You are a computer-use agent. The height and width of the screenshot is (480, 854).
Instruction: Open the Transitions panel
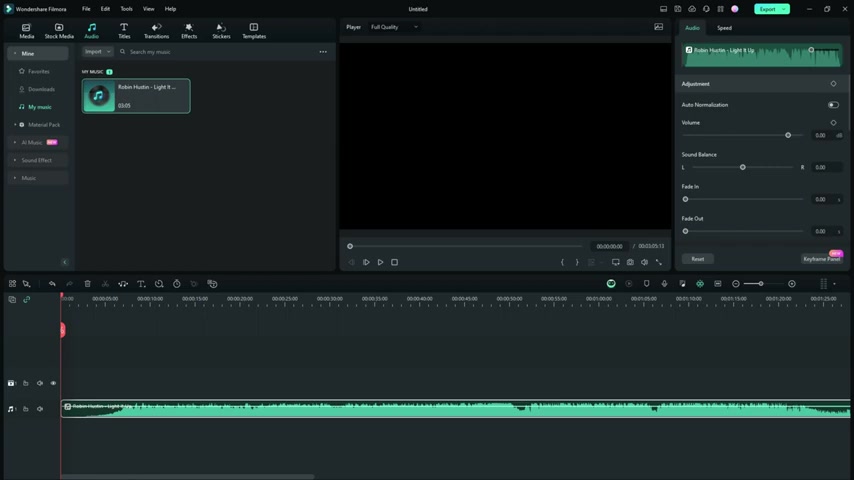click(156, 31)
